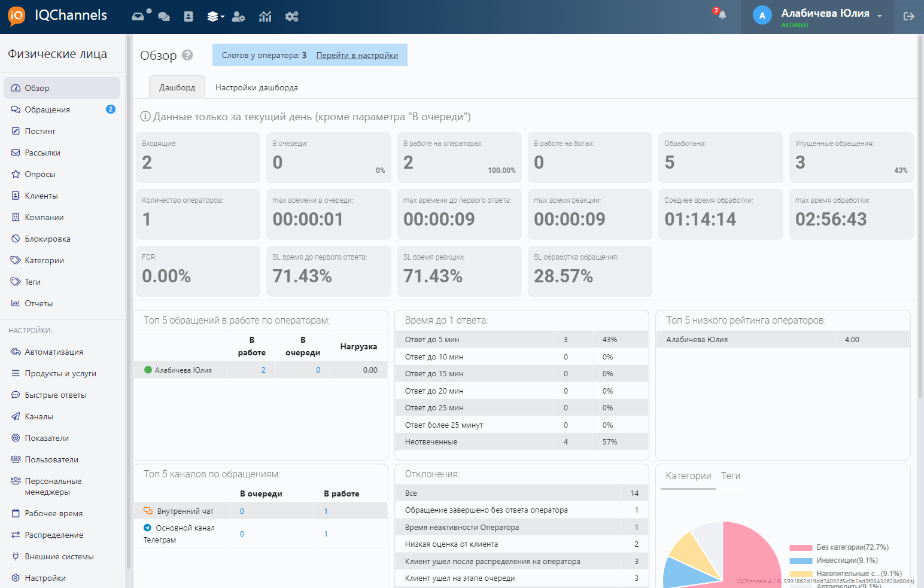Screen dimensions: 924x588
Task: Open Обзор in the sidebar
Action: (62, 88)
